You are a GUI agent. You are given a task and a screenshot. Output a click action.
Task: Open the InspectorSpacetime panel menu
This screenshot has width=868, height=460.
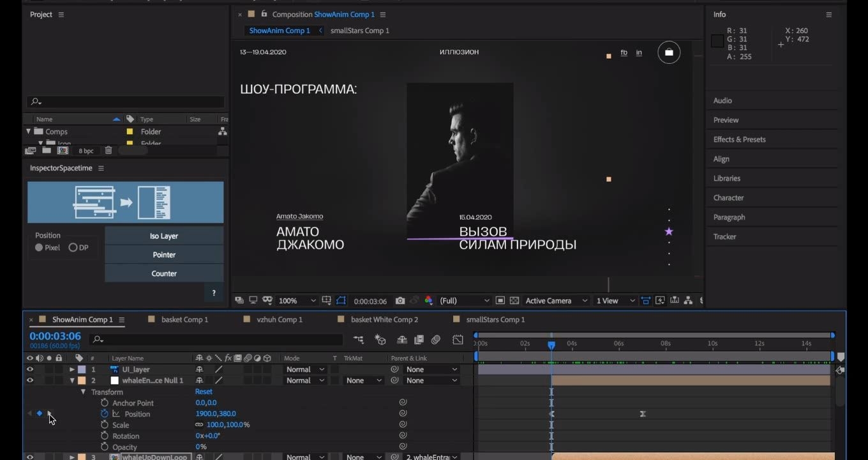tap(101, 168)
